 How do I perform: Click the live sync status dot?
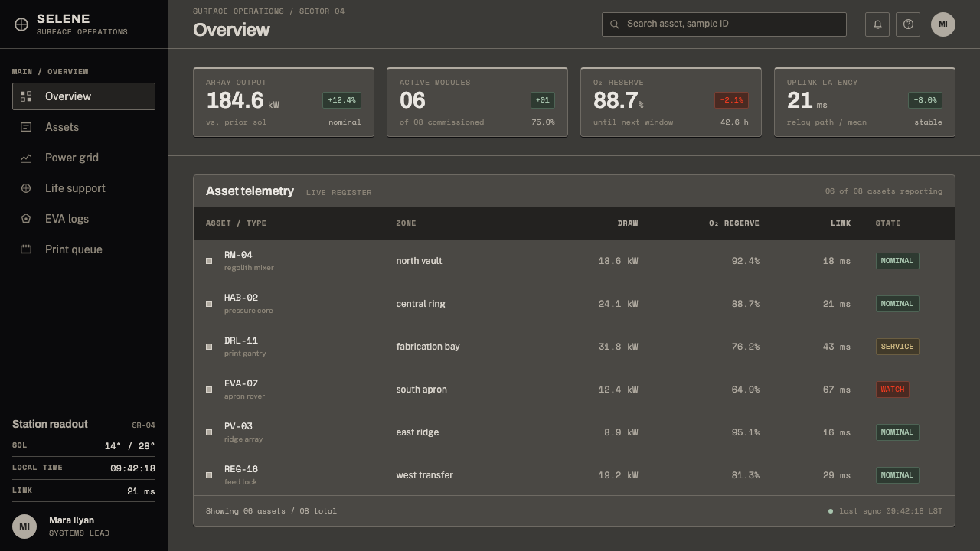(x=831, y=511)
